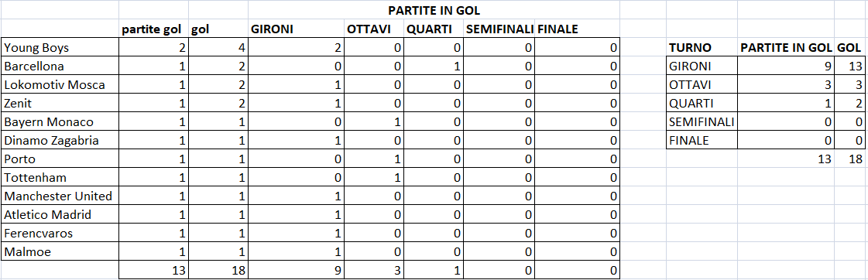
Task: Click the QUARTI column header
Action: [x=433, y=29]
